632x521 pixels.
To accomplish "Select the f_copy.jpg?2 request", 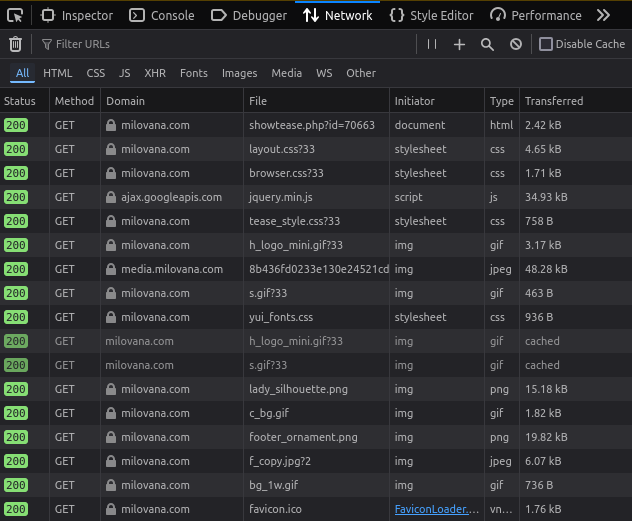I will tap(316, 461).
